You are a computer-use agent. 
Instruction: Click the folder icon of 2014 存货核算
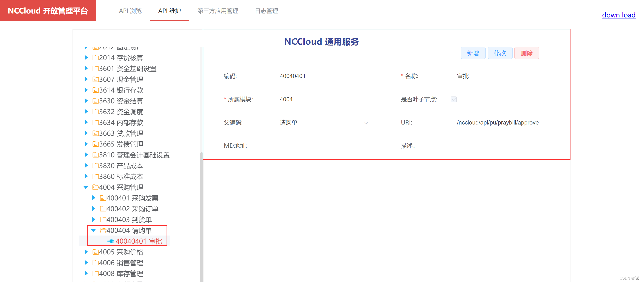coord(95,58)
